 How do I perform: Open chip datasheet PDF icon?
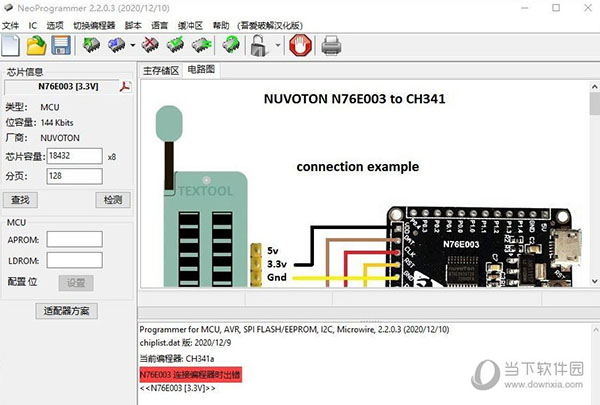125,87
